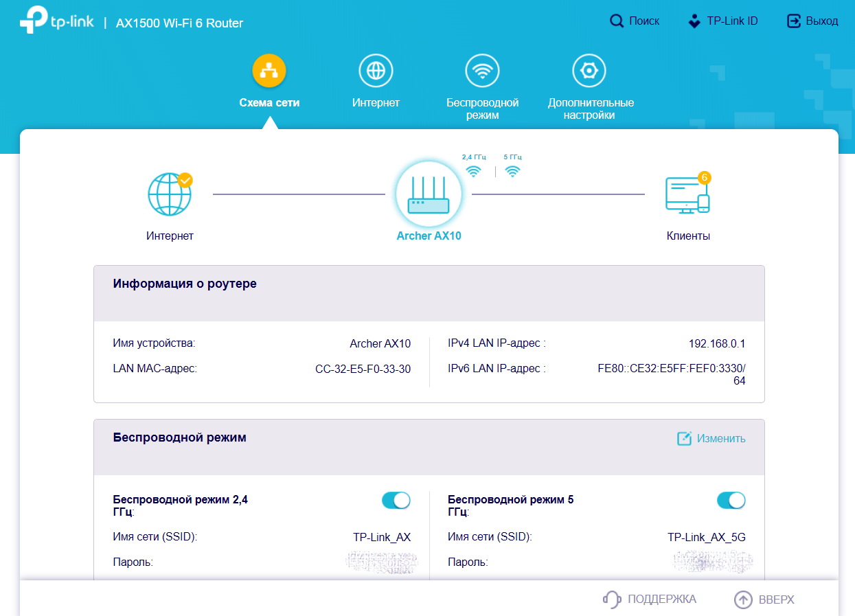The width and height of the screenshot is (855, 616).
Task: Click the blurred 2,4 ГГц password
Action: (x=381, y=562)
